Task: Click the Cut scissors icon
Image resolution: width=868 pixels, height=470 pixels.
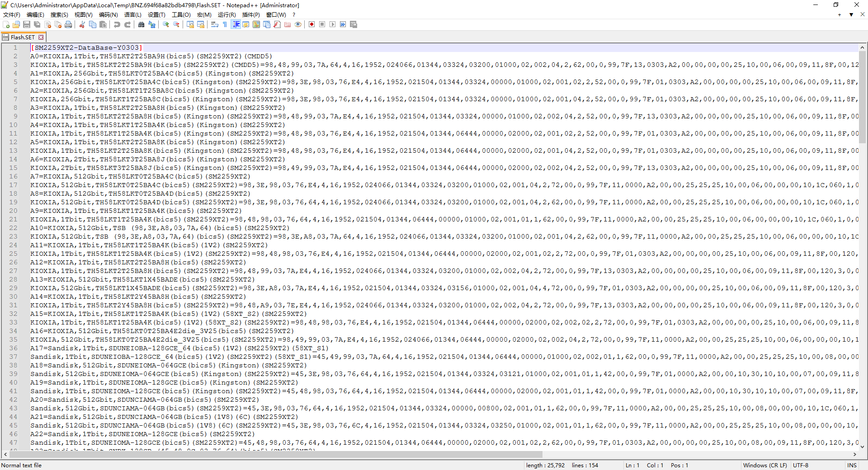Action: pos(82,24)
